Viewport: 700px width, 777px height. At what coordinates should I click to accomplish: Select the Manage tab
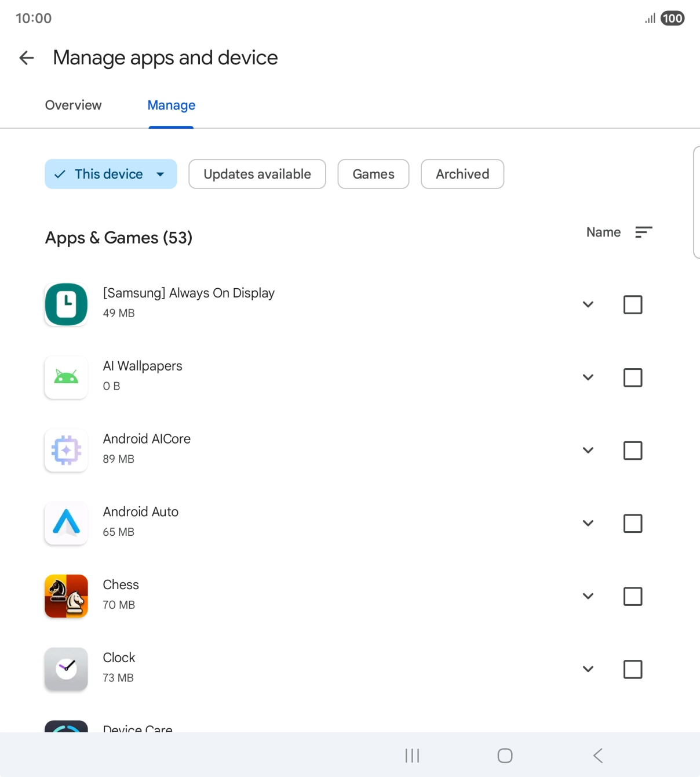171,105
